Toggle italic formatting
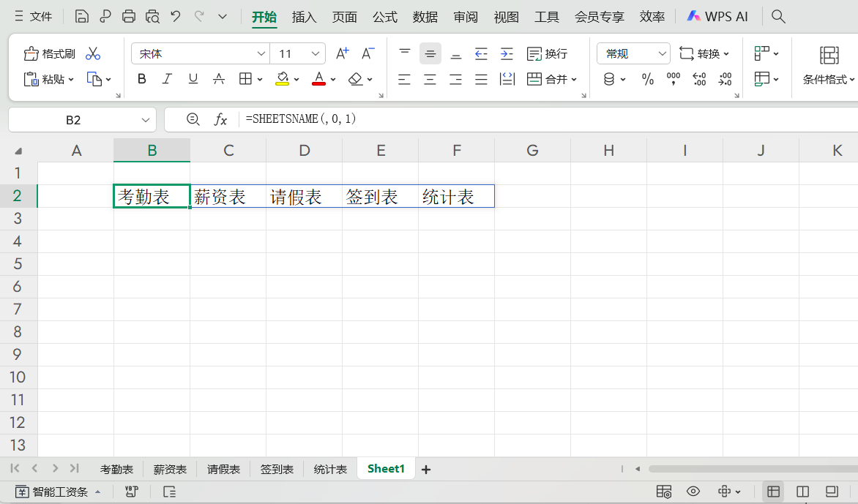Image resolution: width=858 pixels, height=504 pixels. 167,79
